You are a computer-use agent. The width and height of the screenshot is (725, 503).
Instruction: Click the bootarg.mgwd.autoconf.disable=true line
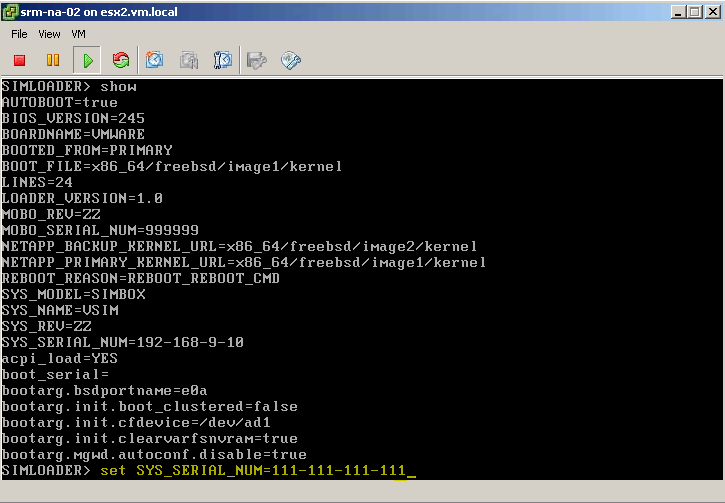154,454
